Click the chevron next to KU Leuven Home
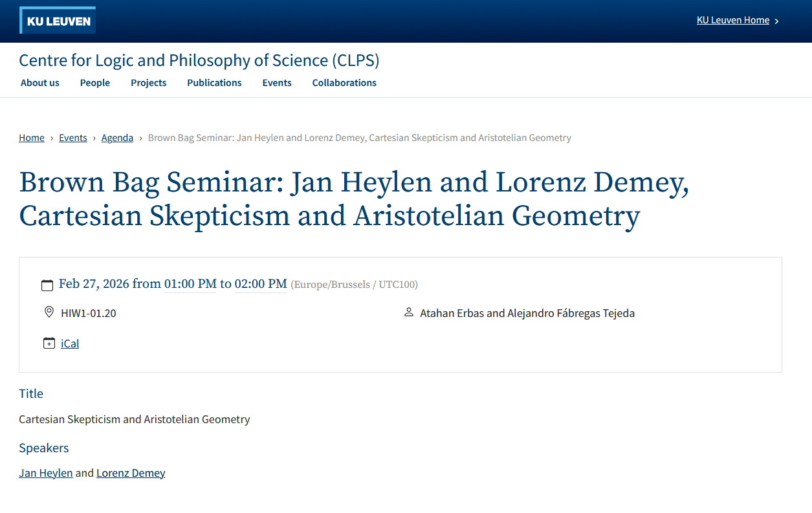This screenshot has height=513, width=812. click(776, 21)
